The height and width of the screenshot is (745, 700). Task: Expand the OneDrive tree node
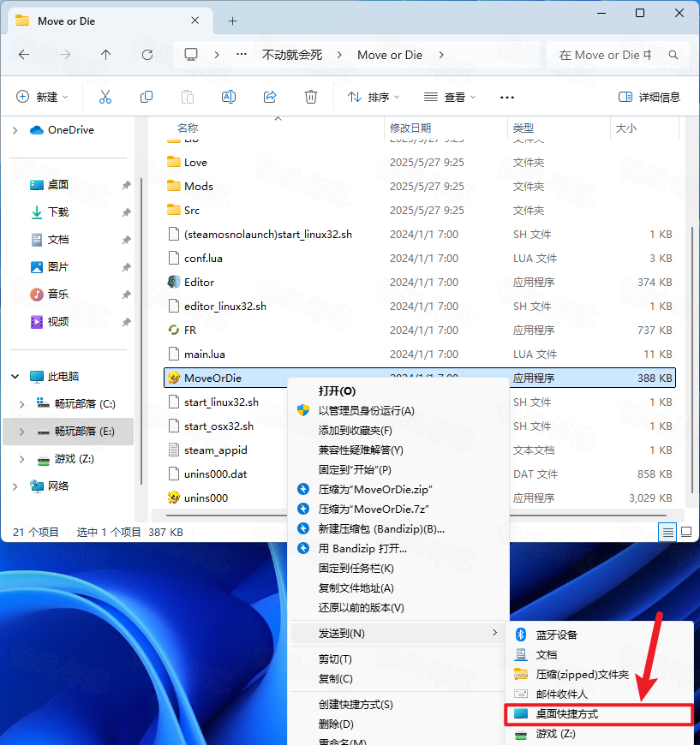click(15, 130)
